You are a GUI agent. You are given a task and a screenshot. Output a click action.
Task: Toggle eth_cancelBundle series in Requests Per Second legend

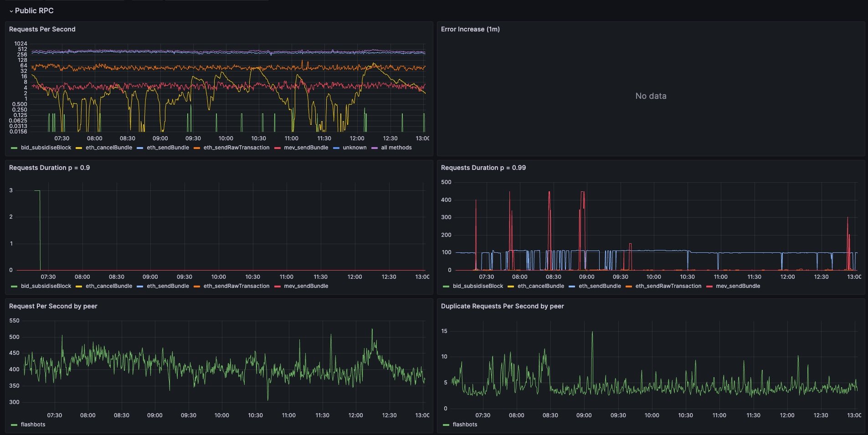(x=109, y=148)
